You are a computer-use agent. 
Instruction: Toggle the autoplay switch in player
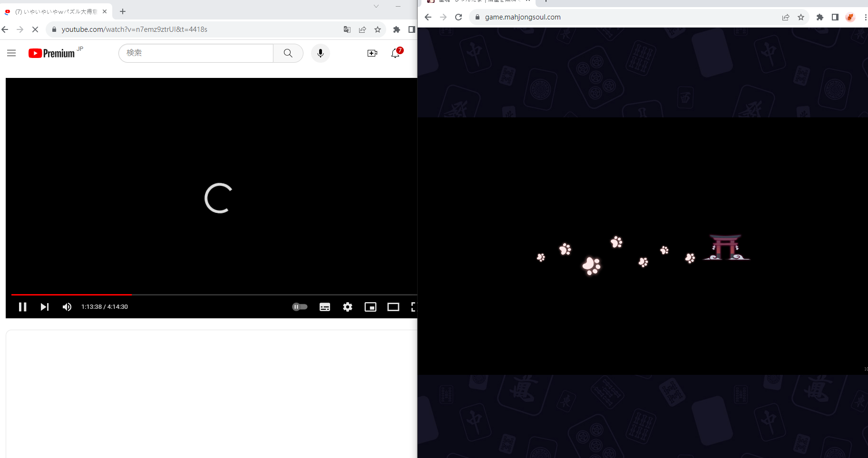coord(300,307)
